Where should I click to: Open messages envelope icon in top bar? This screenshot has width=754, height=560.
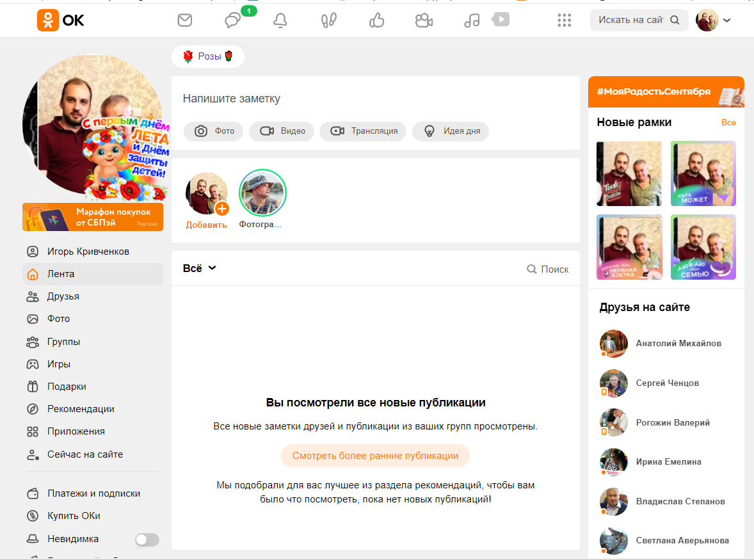coord(185,20)
